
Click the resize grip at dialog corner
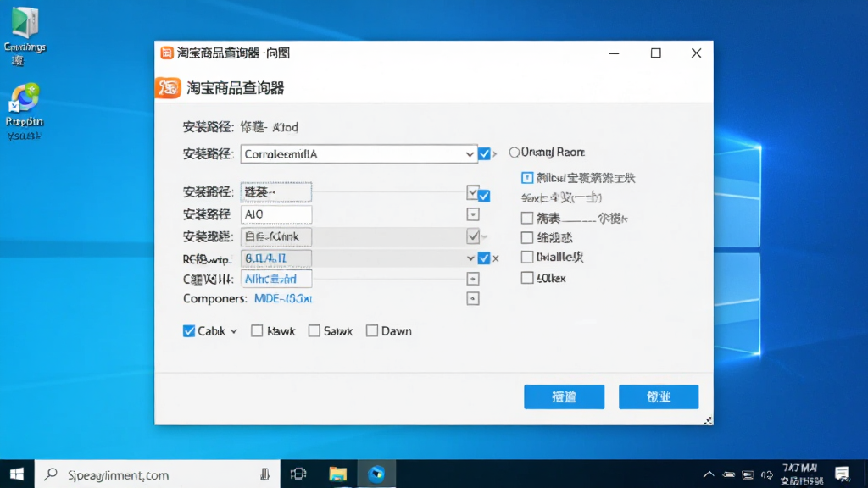[x=708, y=420]
